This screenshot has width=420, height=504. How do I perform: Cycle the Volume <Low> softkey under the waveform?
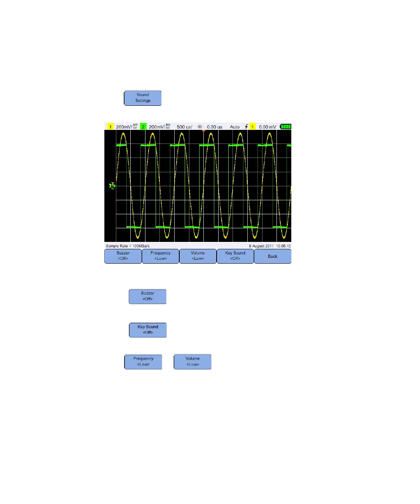click(198, 256)
